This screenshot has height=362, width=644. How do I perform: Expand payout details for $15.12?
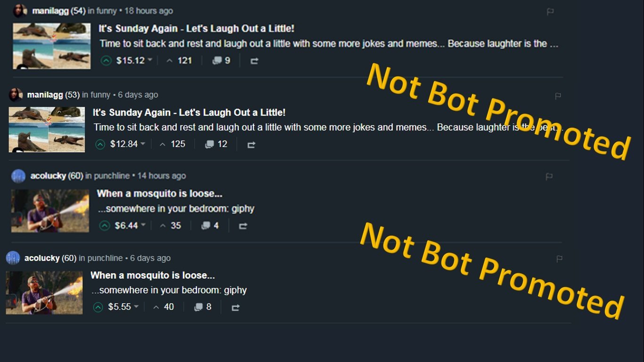(150, 60)
